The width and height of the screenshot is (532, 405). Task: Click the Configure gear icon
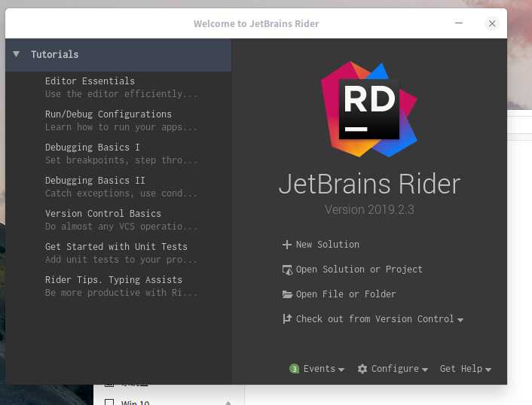pos(362,369)
